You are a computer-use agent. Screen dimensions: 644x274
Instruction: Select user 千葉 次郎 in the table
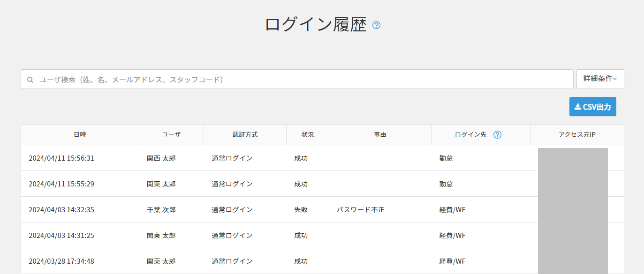point(161,210)
